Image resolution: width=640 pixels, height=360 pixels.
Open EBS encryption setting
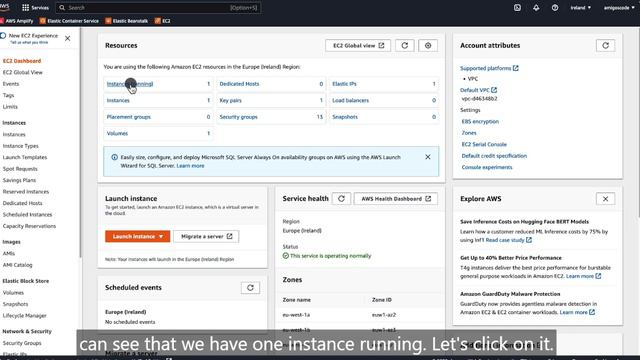pyautogui.click(x=480, y=121)
